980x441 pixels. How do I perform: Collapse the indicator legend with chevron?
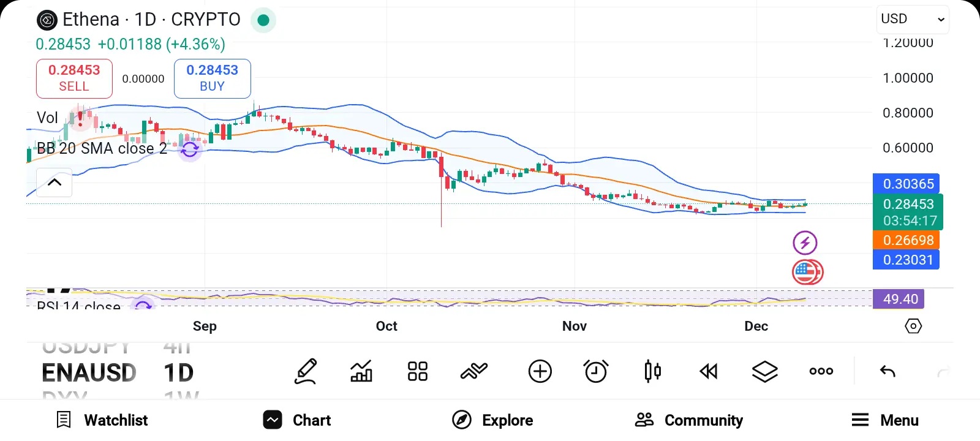(55, 183)
